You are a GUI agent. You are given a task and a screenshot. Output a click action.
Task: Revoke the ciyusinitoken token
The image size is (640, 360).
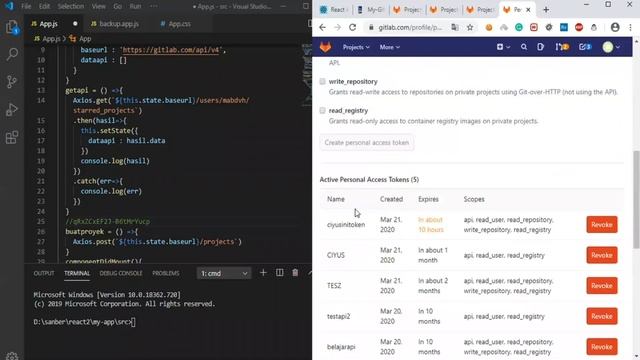click(602, 224)
